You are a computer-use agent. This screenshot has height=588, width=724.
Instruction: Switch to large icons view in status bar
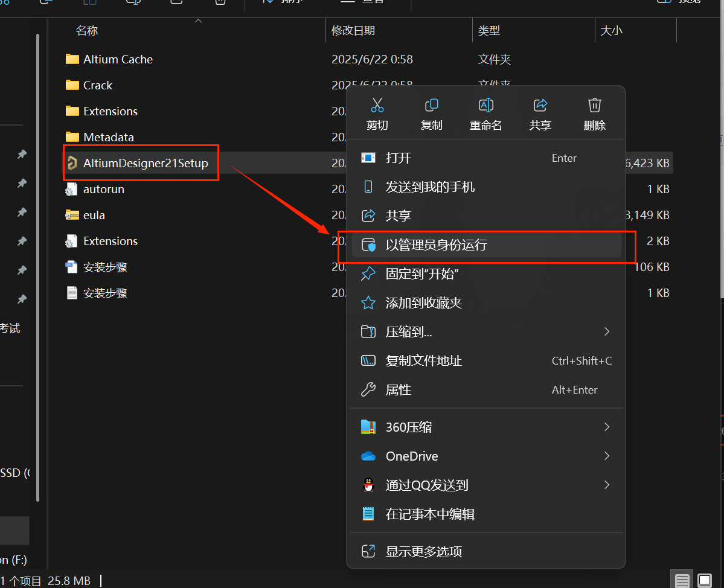point(705,580)
